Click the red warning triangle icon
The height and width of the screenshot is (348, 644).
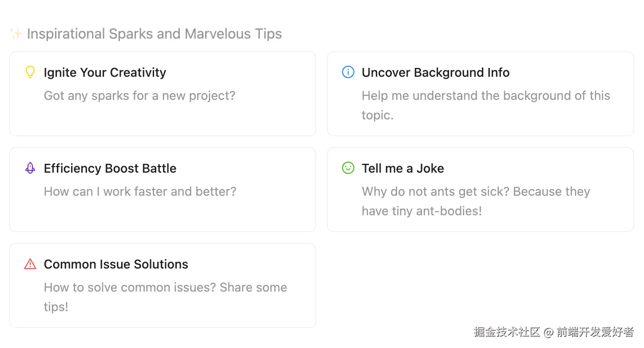[x=30, y=264]
